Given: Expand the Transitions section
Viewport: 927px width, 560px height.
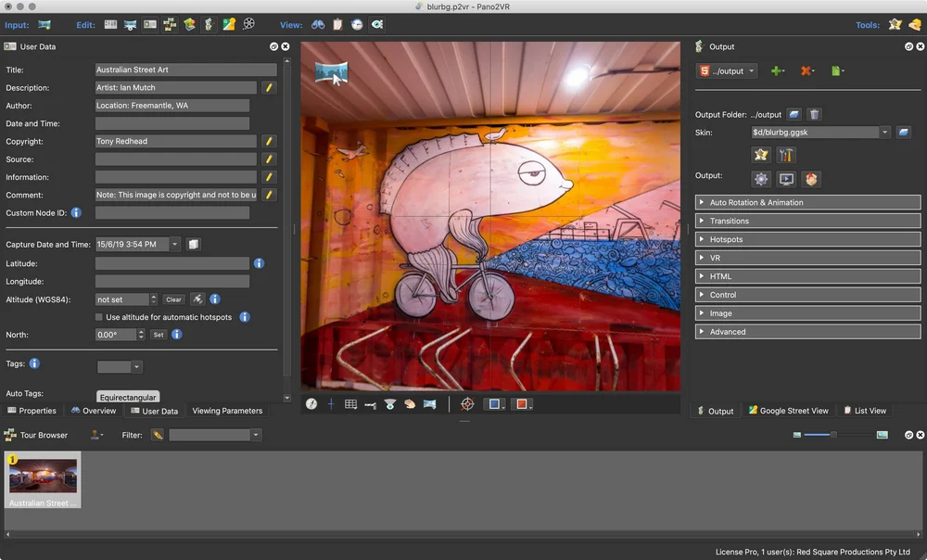Looking at the screenshot, I should [x=807, y=221].
